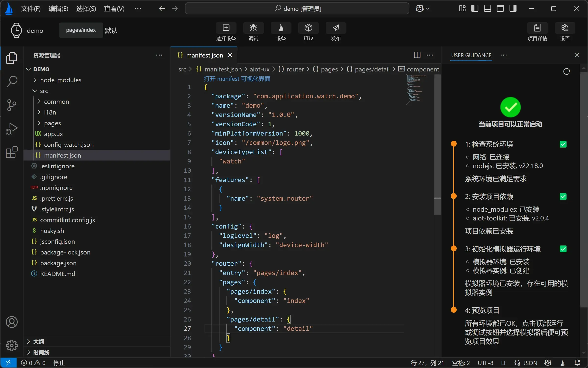Open the 文件(F) menu
Image resolution: width=588 pixels, height=368 pixels.
coord(31,9)
